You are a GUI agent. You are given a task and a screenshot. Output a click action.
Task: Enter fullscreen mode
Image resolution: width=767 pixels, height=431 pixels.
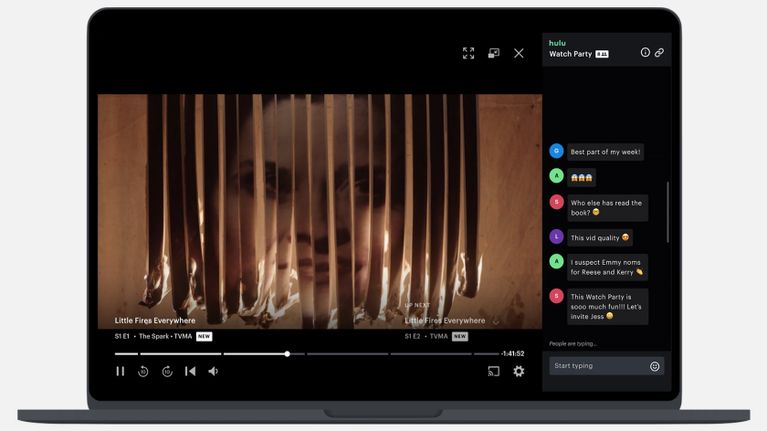(468, 53)
